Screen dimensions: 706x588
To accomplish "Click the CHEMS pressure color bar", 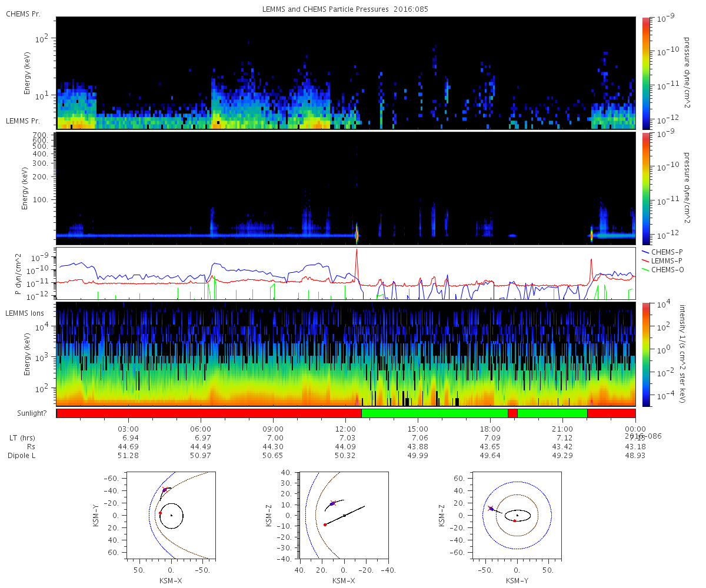I will (645, 73).
